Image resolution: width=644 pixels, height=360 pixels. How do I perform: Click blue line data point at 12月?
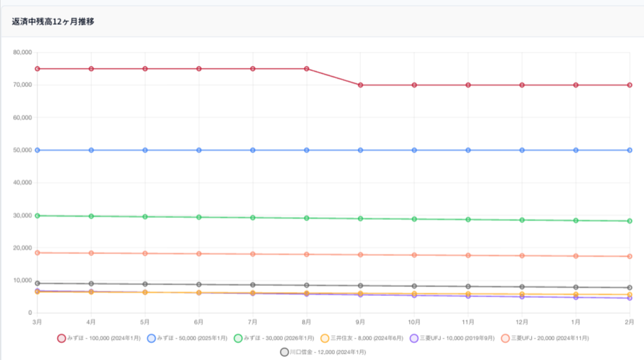pos(522,150)
